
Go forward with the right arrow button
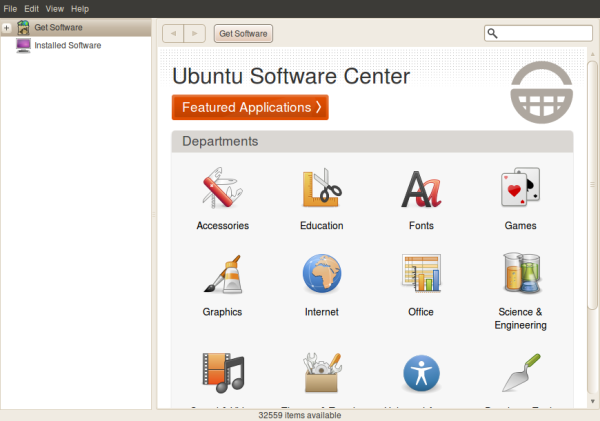point(195,34)
